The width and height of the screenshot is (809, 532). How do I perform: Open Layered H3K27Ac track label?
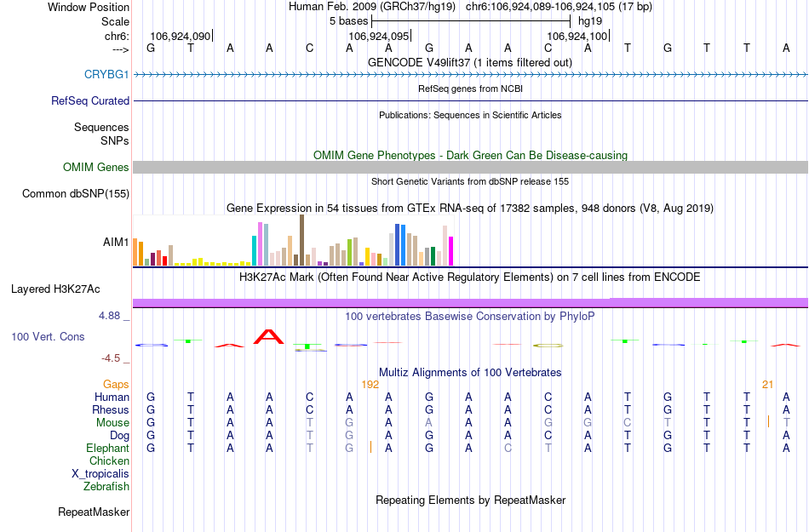55,289
